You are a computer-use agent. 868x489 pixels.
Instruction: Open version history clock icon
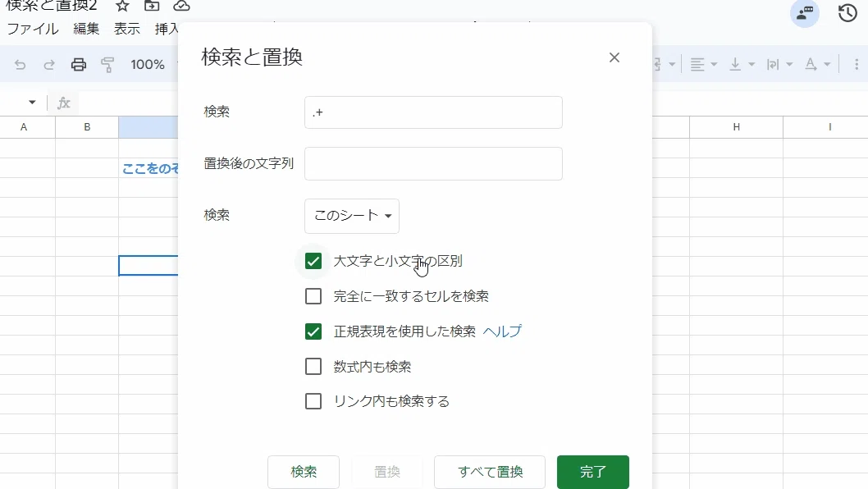click(847, 13)
